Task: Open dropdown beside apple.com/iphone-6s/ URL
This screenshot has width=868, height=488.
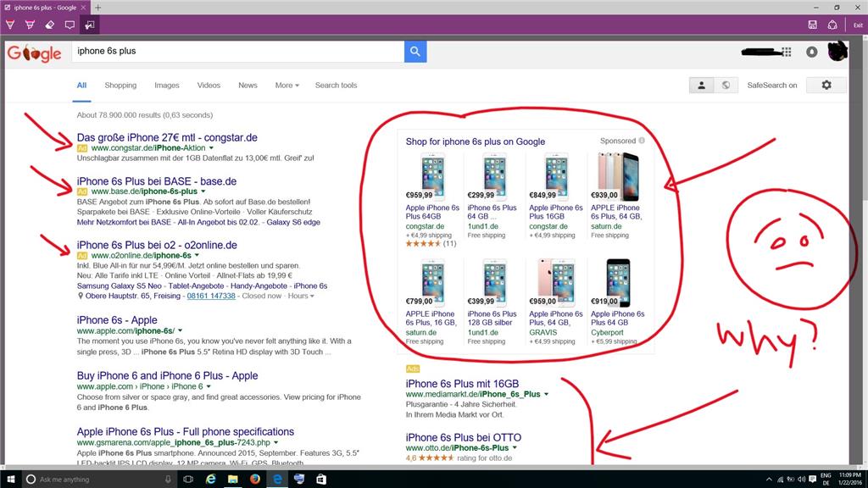Action: 180,331
